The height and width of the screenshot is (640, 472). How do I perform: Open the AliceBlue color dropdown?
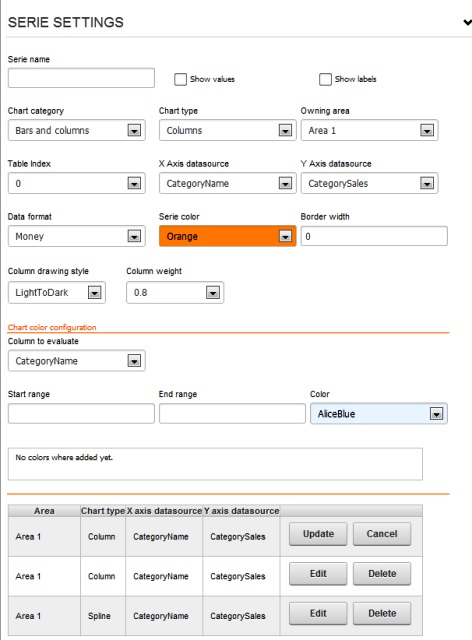coord(379,413)
